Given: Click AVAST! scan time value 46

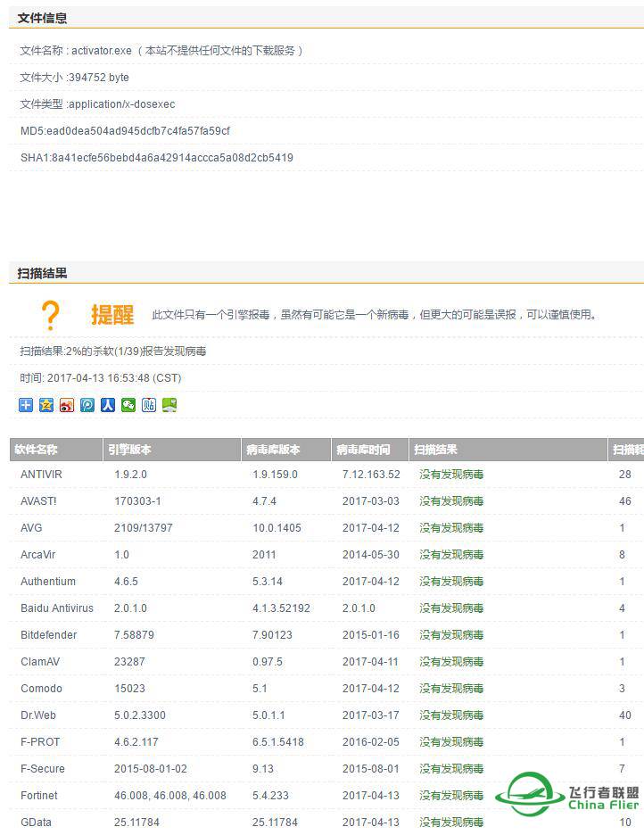Looking at the screenshot, I should pyautogui.click(x=625, y=501).
